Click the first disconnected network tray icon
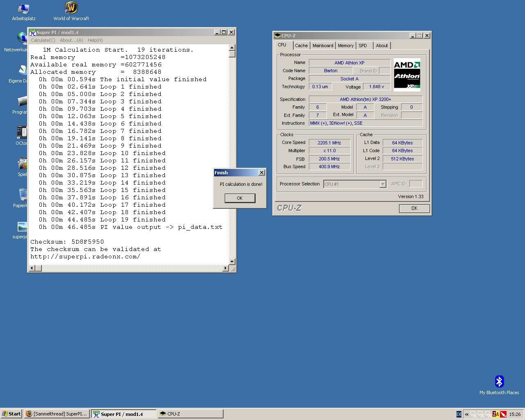 (x=473, y=414)
